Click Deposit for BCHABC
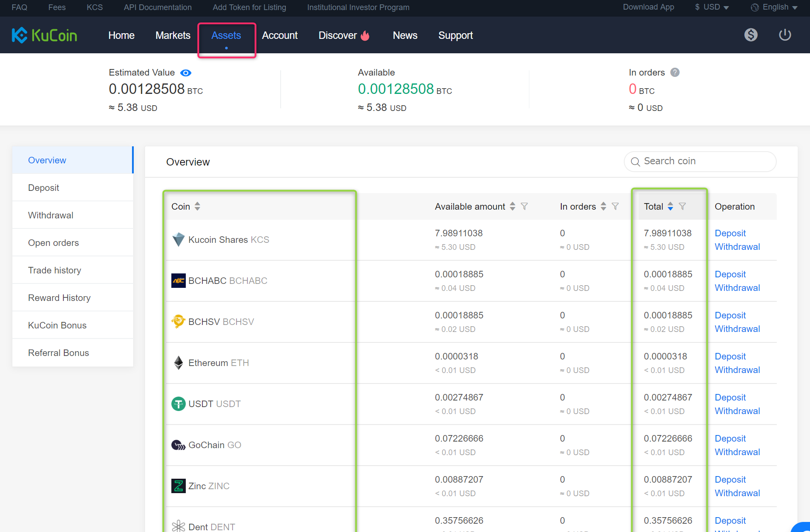 pyautogui.click(x=730, y=274)
